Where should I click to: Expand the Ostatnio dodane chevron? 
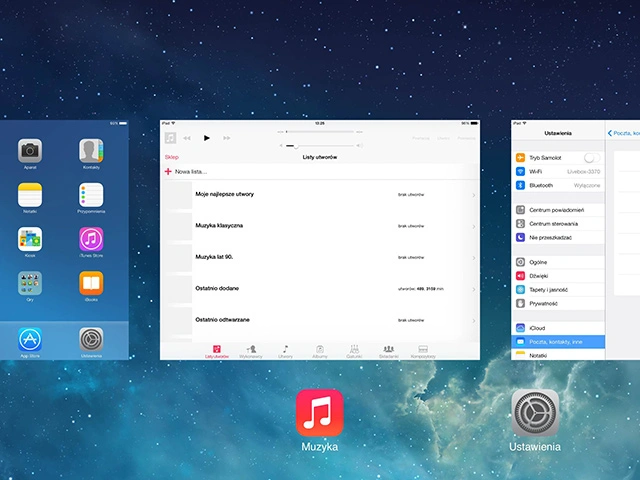[x=473, y=289]
